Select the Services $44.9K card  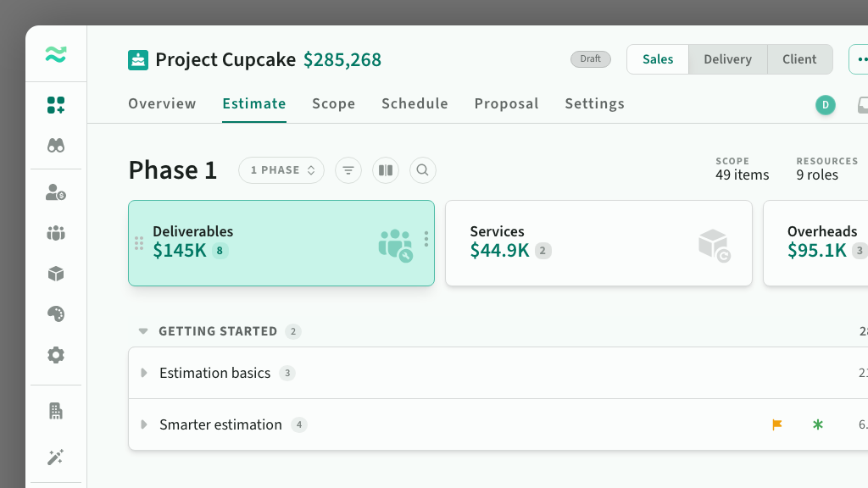598,243
